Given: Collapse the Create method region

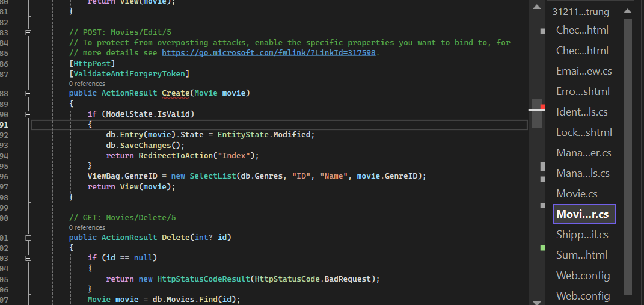Looking at the screenshot, I should [28, 94].
